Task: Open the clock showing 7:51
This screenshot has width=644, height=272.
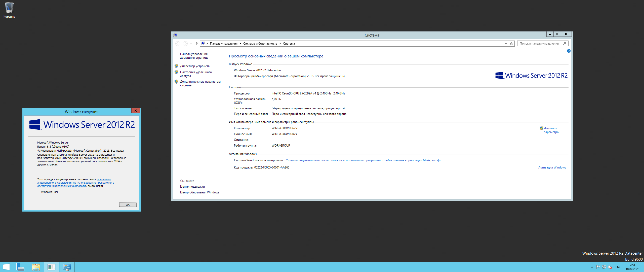Action: pyautogui.click(x=632, y=267)
